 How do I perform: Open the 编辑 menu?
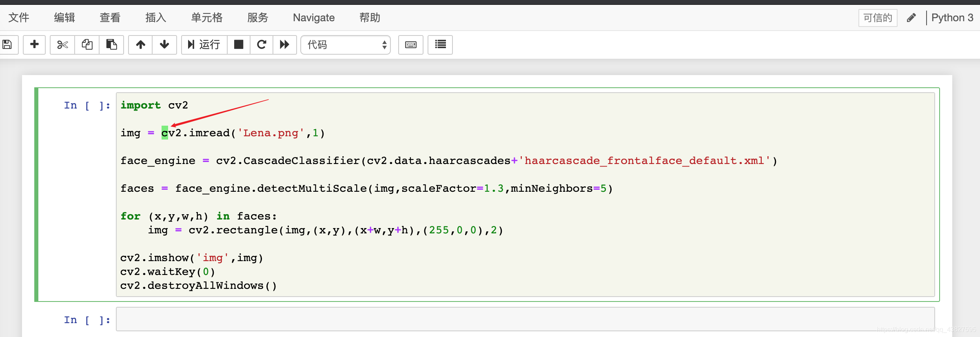[64, 18]
